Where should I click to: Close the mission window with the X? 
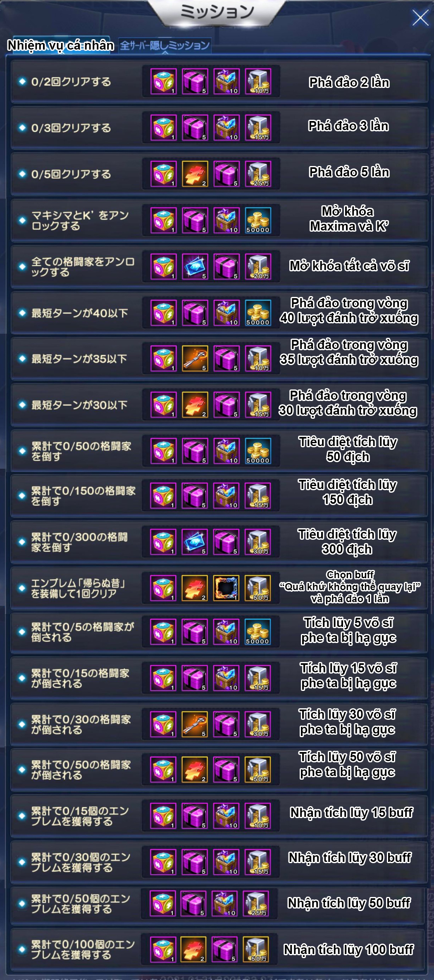click(420, 18)
